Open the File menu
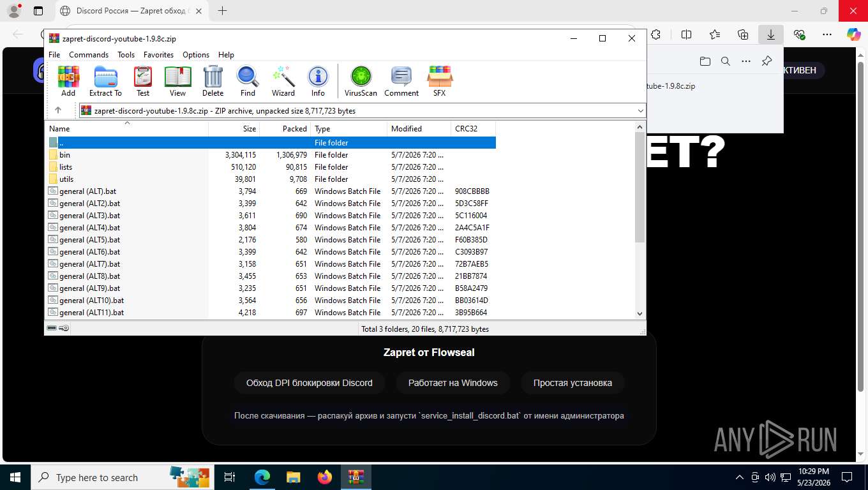The width and height of the screenshot is (868, 490). coord(54,55)
